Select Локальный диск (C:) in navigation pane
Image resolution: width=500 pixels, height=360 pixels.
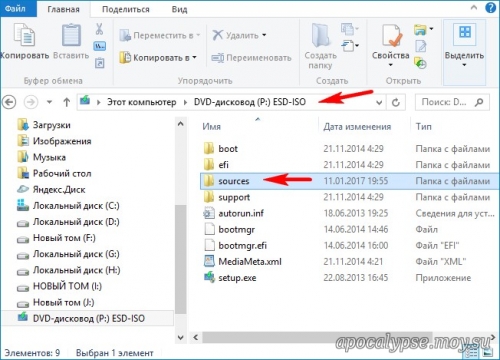tap(76, 206)
